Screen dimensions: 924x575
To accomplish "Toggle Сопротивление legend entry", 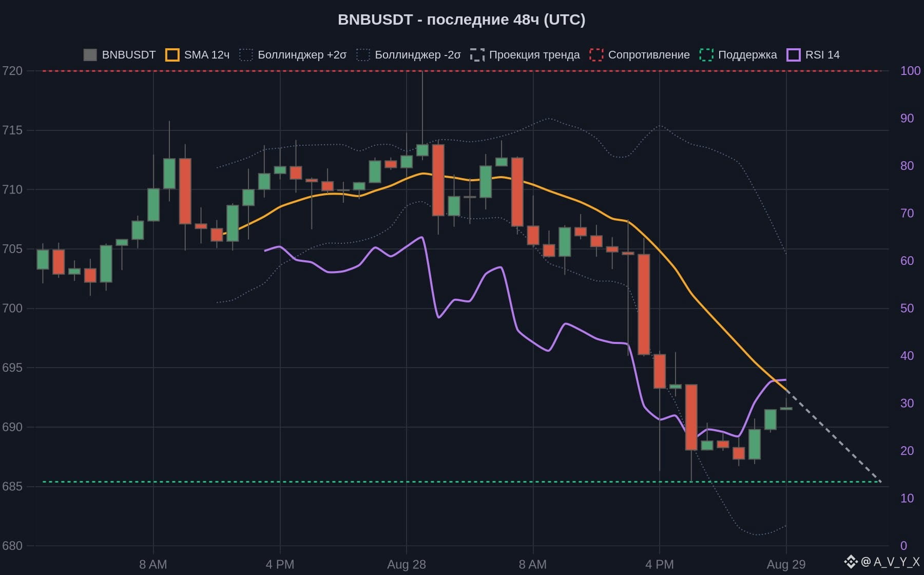I will point(640,55).
